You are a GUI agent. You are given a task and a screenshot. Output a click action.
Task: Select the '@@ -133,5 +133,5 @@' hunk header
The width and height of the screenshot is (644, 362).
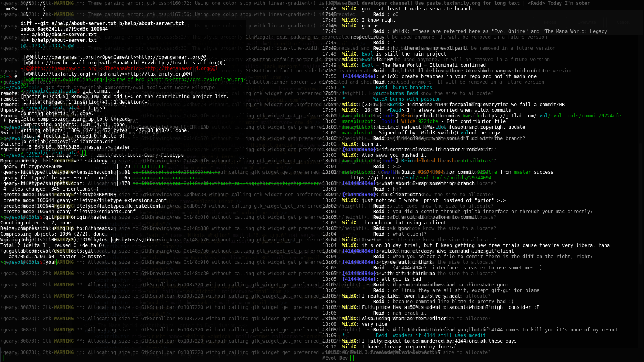point(47,46)
